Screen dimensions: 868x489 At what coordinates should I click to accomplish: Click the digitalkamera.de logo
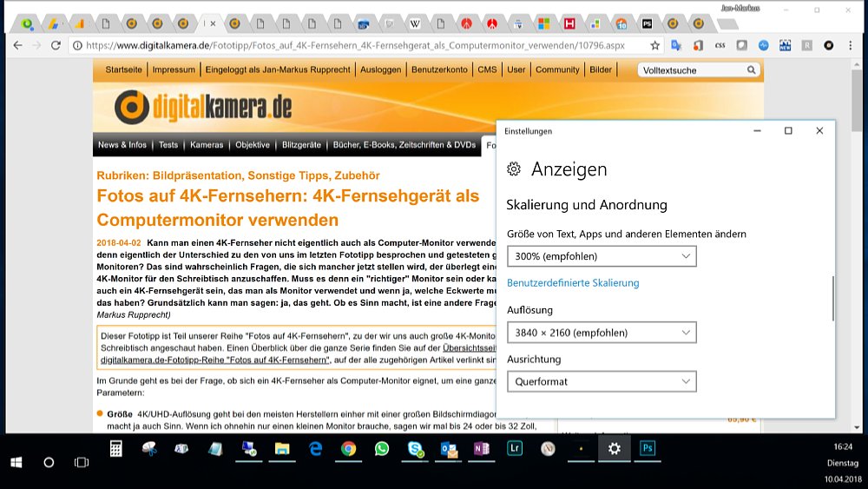(x=203, y=107)
